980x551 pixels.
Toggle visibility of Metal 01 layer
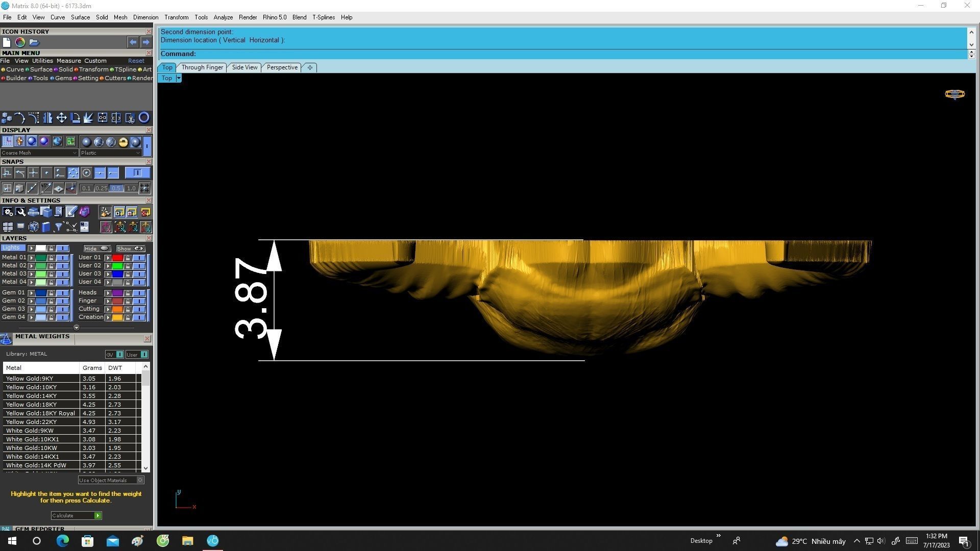coord(62,258)
